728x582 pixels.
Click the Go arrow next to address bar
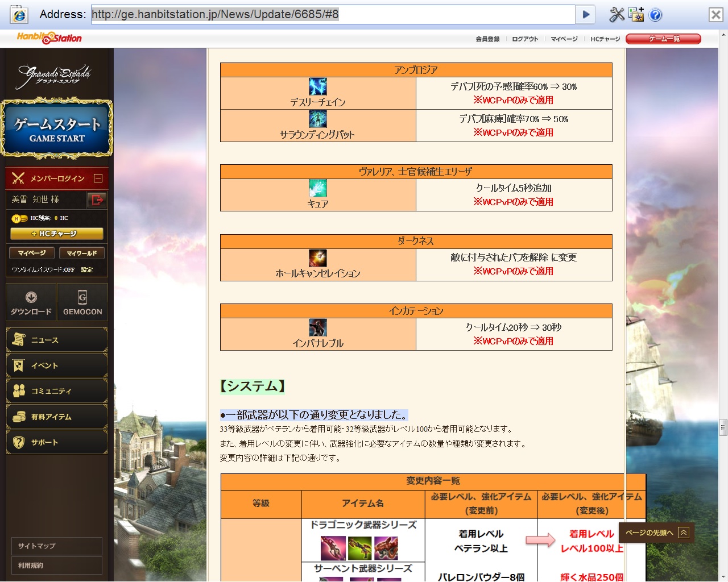585,14
